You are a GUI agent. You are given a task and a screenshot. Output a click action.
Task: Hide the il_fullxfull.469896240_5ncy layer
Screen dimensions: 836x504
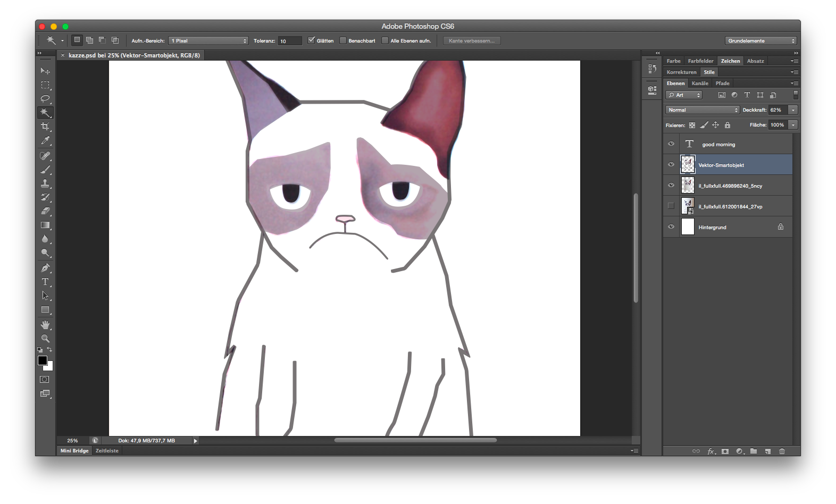tap(671, 186)
